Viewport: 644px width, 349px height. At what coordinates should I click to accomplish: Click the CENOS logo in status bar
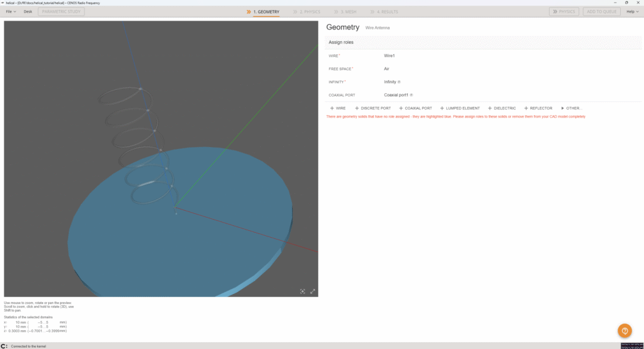4,346
